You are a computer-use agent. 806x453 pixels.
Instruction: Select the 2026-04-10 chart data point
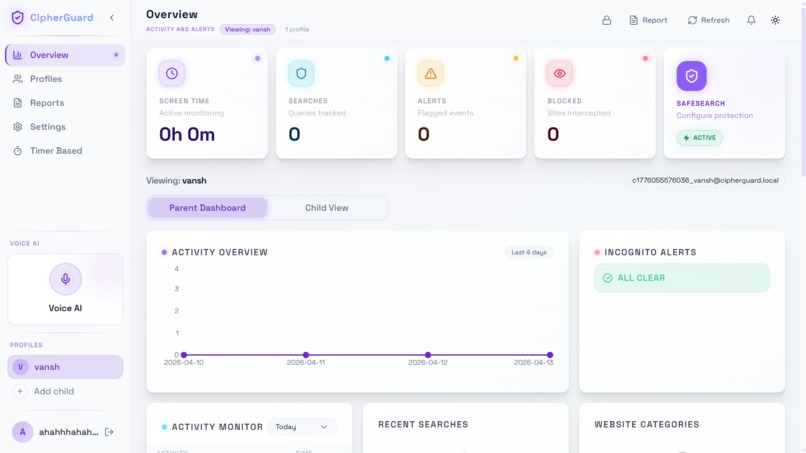coord(184,355)
